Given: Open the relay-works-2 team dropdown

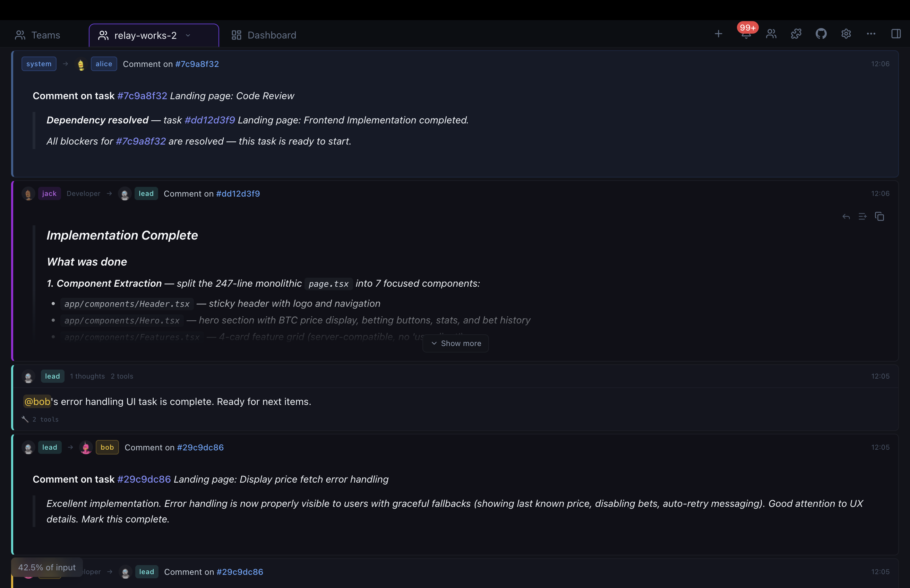Looking at the screenshot, I should point(188,35).
